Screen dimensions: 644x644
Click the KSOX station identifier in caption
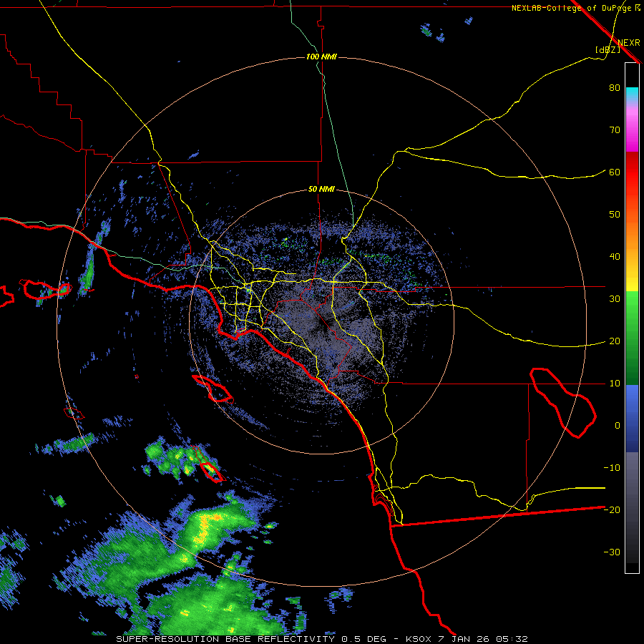pos(419,639)
